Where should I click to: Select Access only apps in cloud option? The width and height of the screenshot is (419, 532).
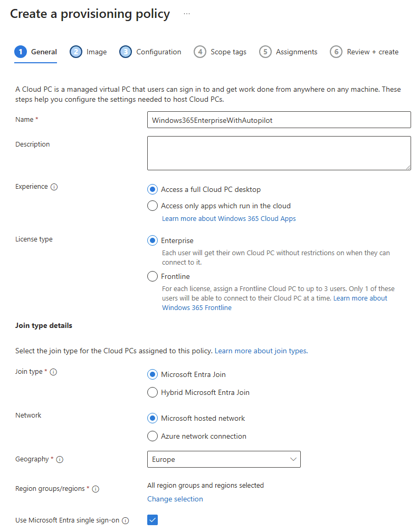[x=153, y=206]
